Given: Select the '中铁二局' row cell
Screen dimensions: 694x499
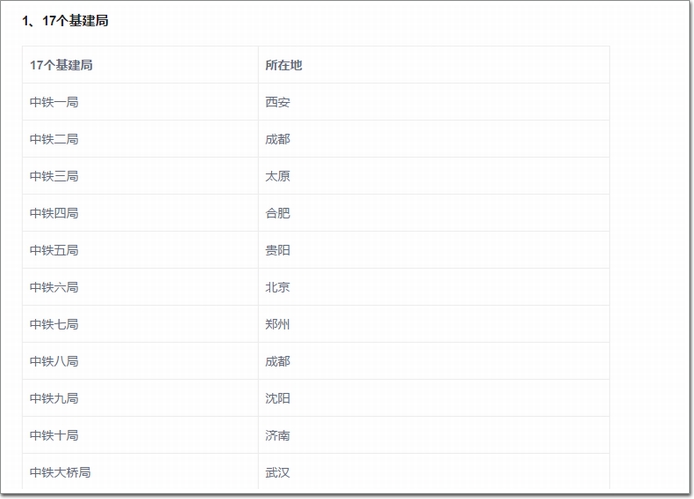Looking at the screenshot, I should pyautogui.click(x=140, y=139).
